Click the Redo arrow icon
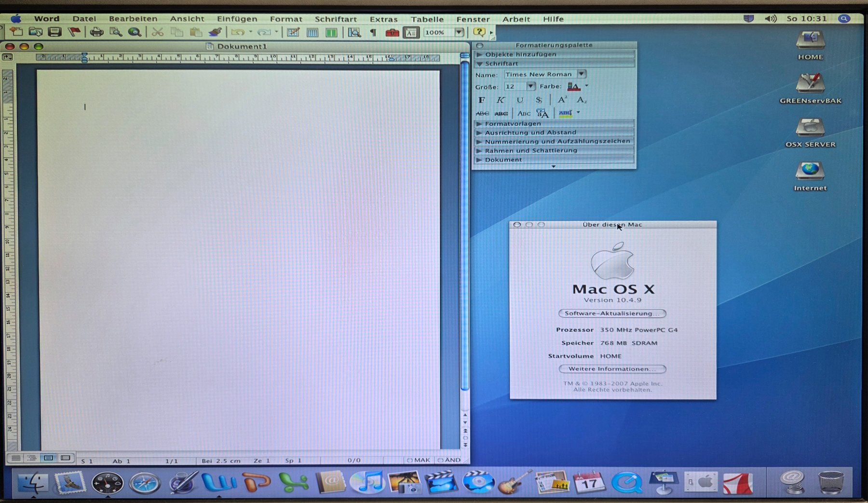Viewport: 868px width, 503px height. coord(263,32)
